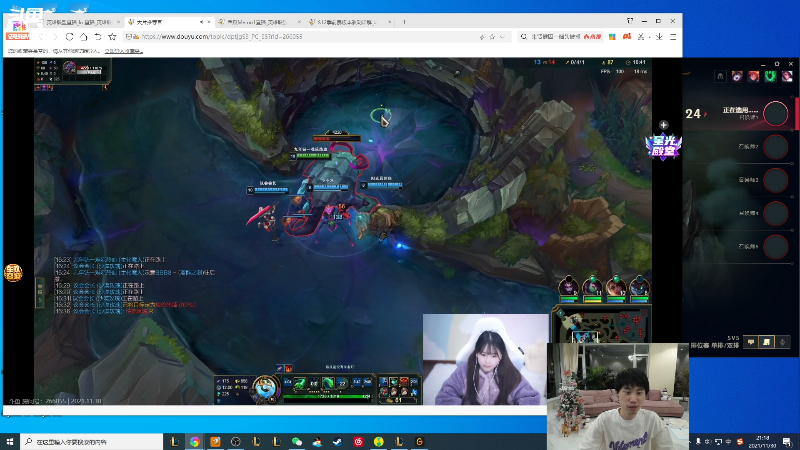This screenshot has height=450, width=800.
Task: Open the browser downloads icon
Action: pos(659,37)
